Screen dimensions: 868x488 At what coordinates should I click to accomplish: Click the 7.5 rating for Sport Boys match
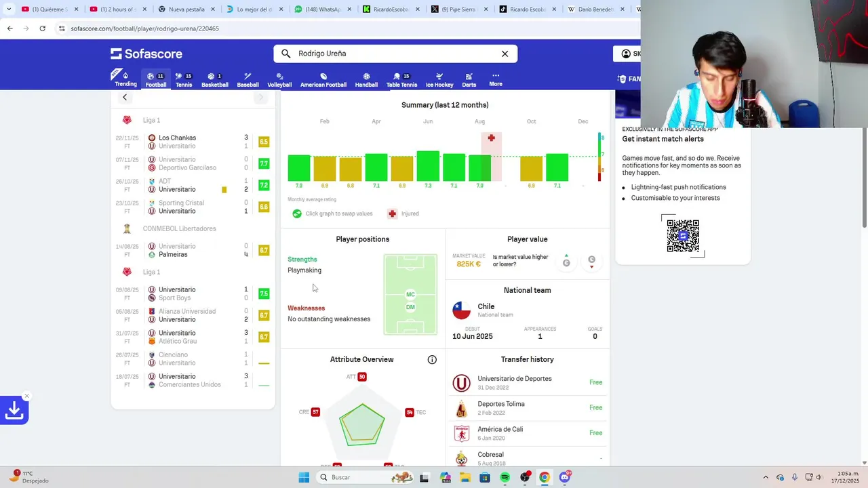[264, 293]
